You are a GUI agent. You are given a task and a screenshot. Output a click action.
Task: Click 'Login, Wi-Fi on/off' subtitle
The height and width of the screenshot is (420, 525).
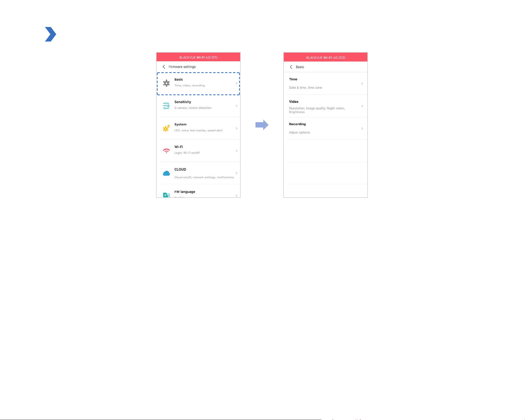click(x=187, y=153)
